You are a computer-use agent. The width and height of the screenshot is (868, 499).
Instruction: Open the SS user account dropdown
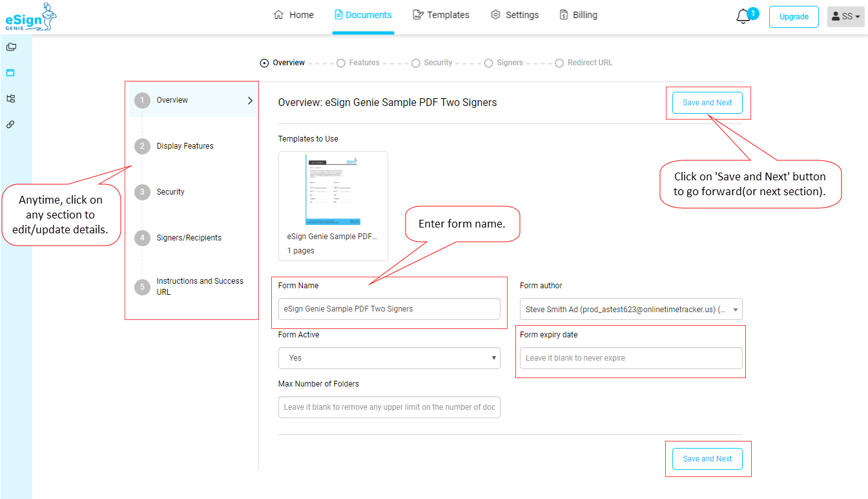point(845,17)
